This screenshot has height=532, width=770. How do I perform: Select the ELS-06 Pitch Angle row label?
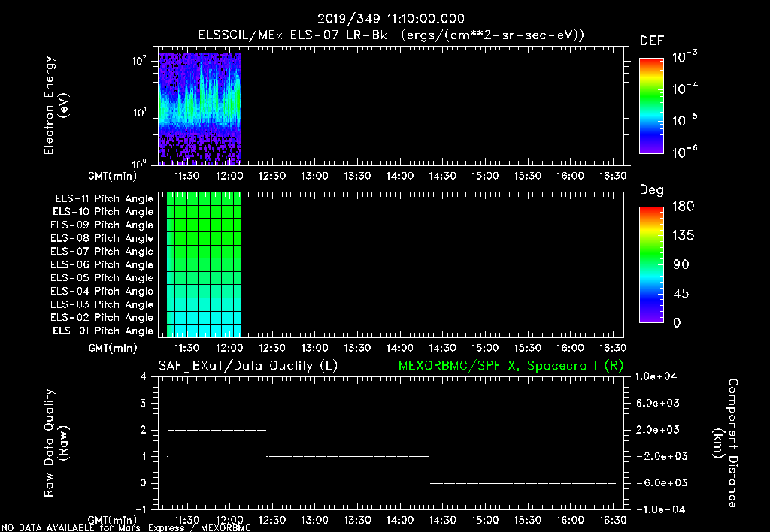[x=102, y=265]
